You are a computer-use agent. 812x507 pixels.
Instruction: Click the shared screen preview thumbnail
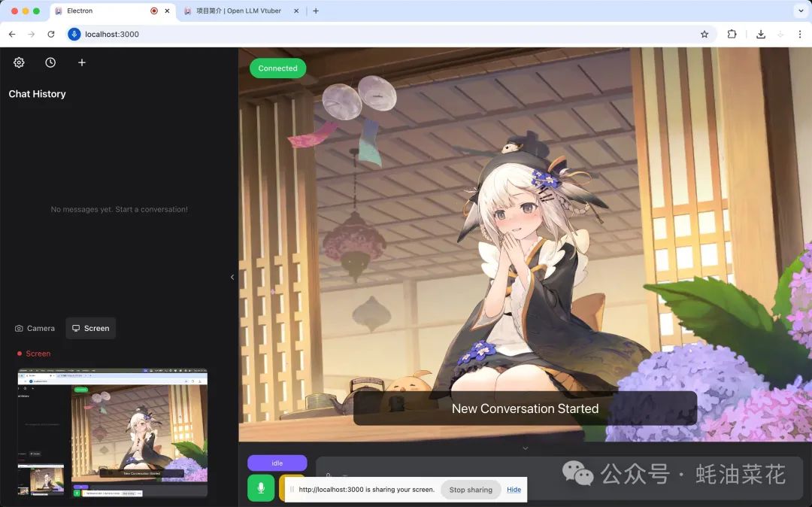(112, 433)
